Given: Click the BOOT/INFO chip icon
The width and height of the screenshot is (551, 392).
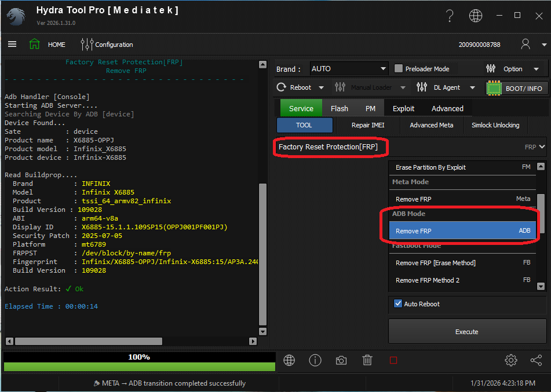Looking at the screenshot, I should tap(494, 88).
